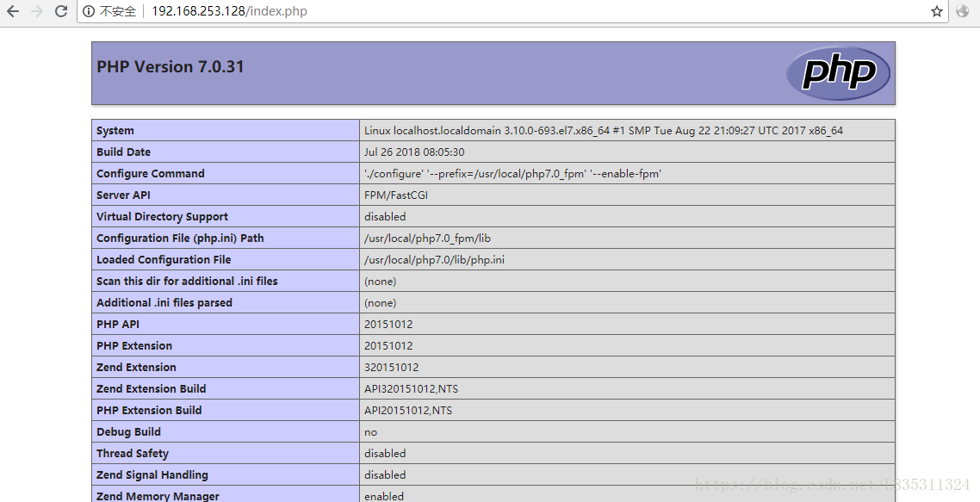This screenshot has width=980, height=502.
Task: Click the 'PHP API' label
Action: [x=117, y=325]
